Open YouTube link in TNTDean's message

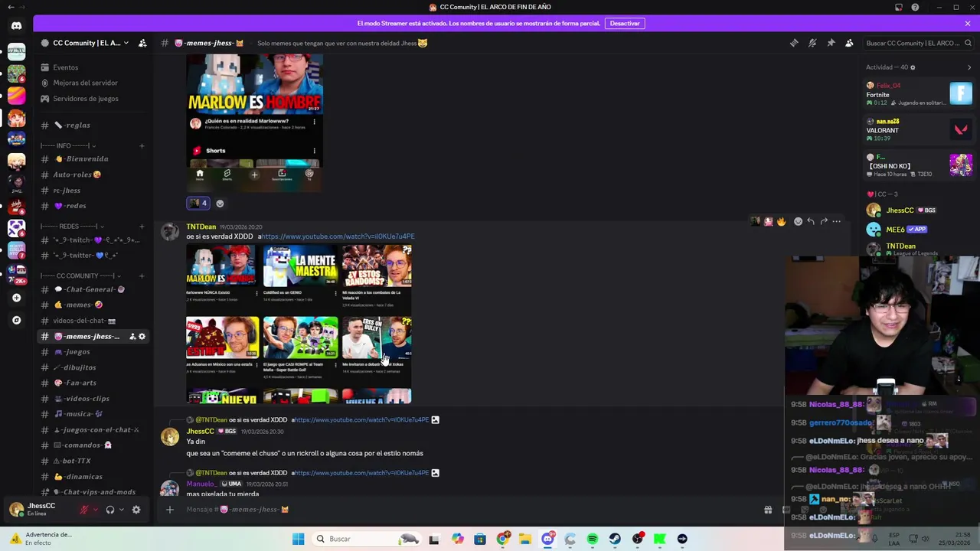pyautogui.click(x=338, y=236)
